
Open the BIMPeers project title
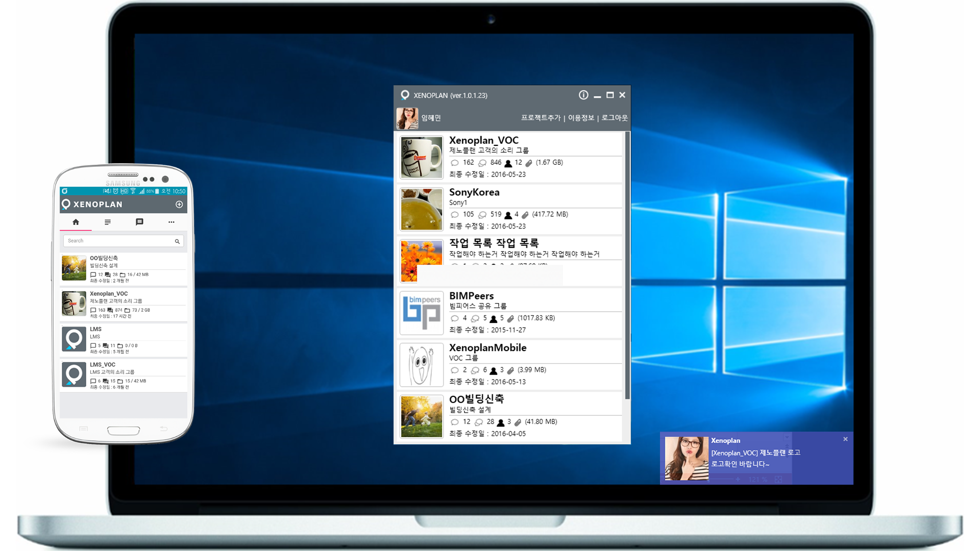point(471,296)
